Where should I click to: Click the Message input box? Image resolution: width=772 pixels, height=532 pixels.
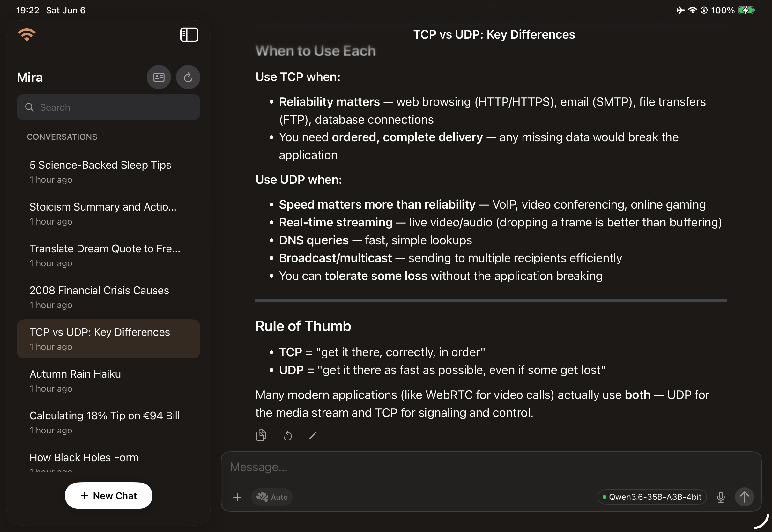tap(491, 467)
